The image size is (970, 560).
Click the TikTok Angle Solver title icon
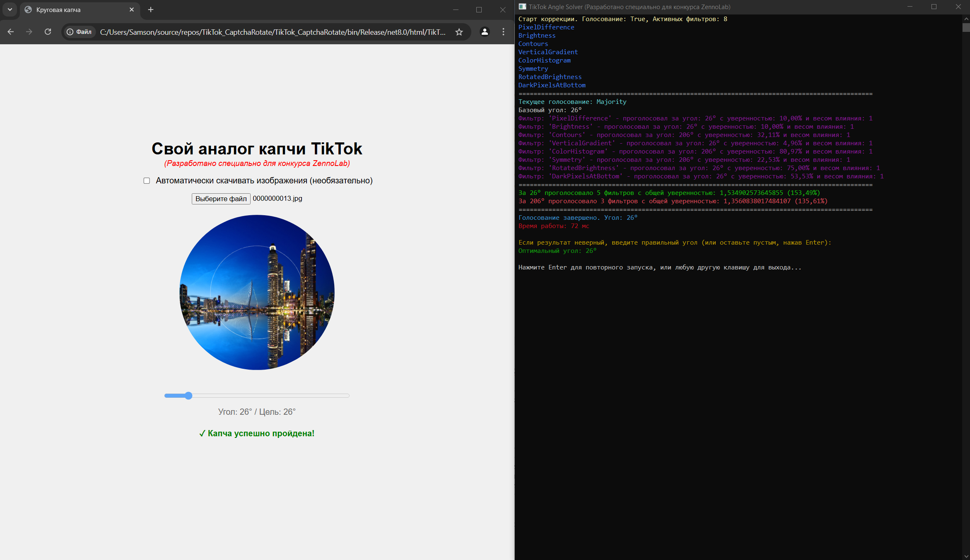pyautogui.click(x=522, y=7)
